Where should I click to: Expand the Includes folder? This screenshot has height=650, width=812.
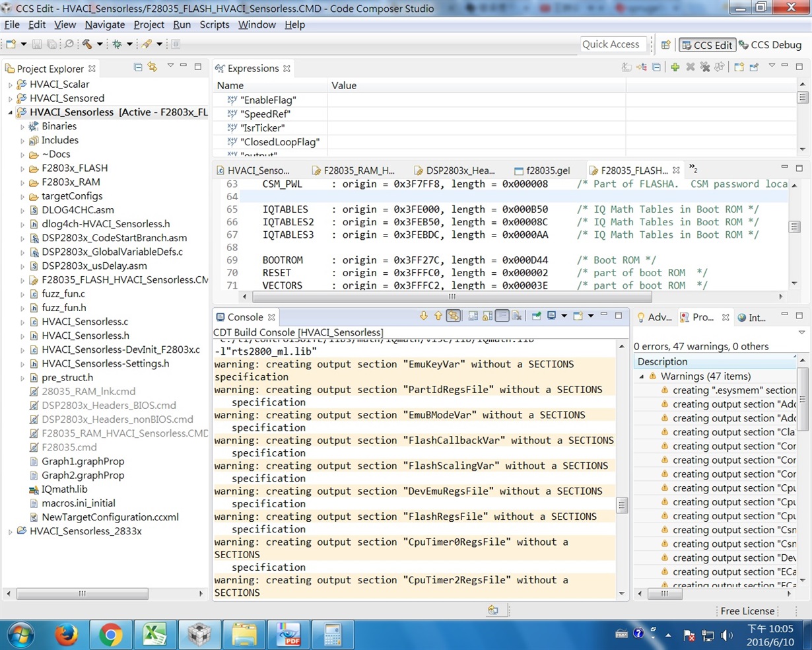(22, 141)
